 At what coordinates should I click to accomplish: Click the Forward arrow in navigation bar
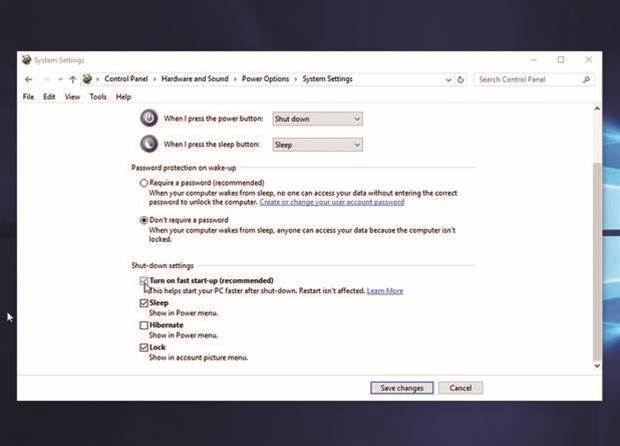point(47,79)
